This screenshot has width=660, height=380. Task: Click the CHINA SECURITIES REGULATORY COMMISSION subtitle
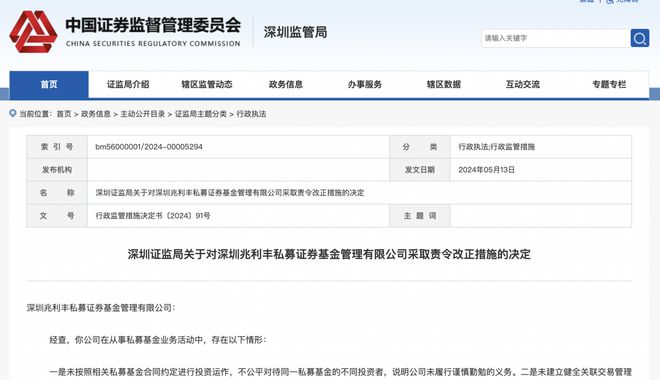click(153, 43)
